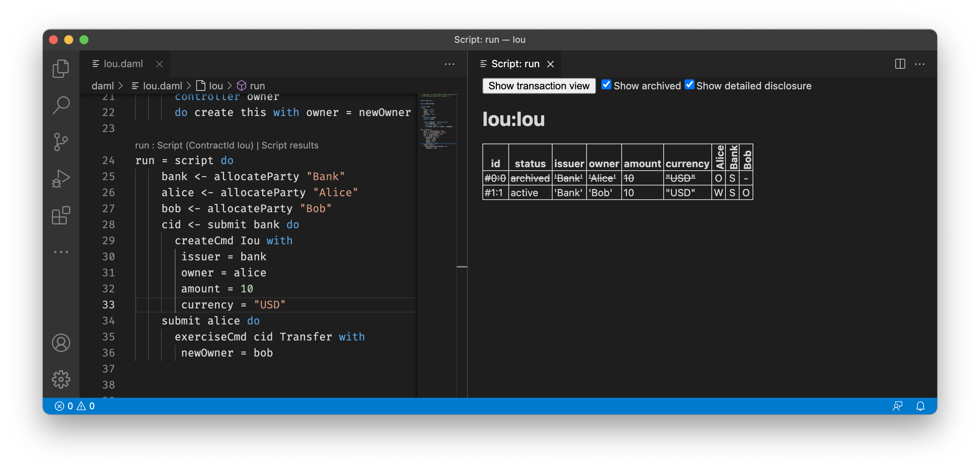Image resolution: width=980 pixels, height=471 pixels.
Task: Open Run and Debug view
Action: 61,179
